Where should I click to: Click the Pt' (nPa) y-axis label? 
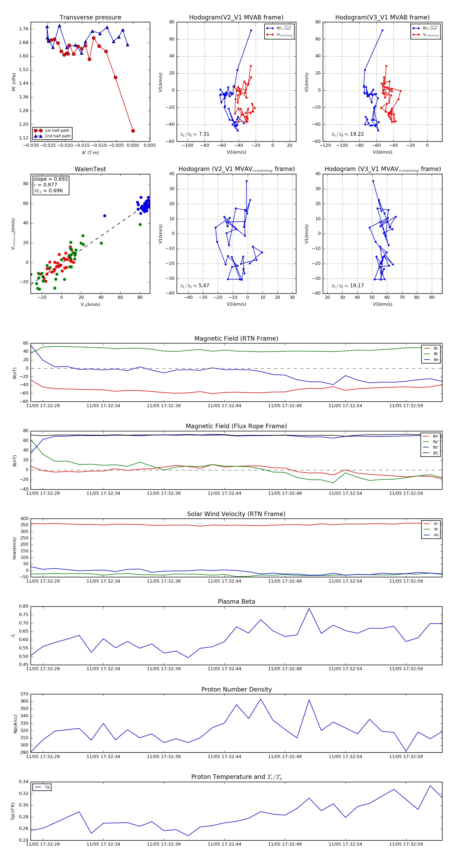[x=14, y=82]
